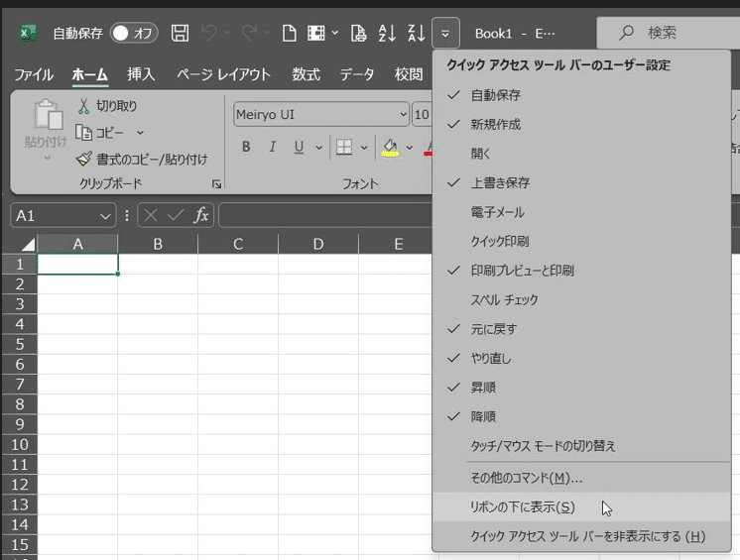Expand the コピー dropdown arrow
Screen dimensions: 740x560
point(140,133)
